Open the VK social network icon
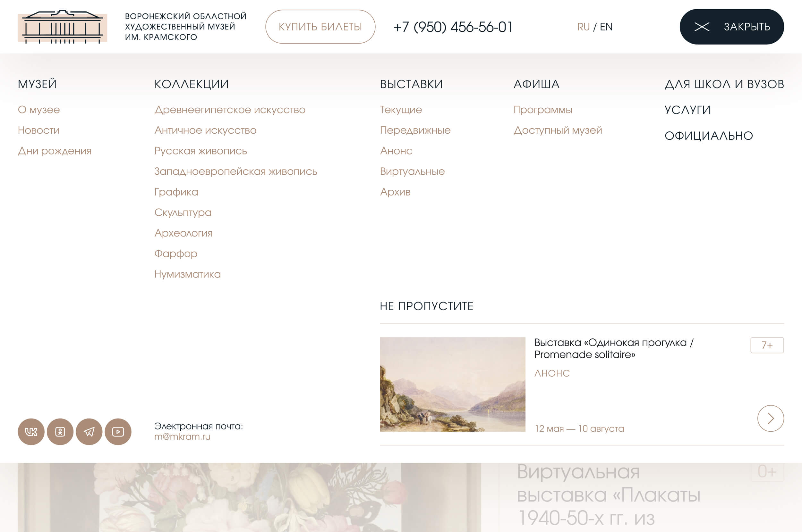 tap(31, 432)
